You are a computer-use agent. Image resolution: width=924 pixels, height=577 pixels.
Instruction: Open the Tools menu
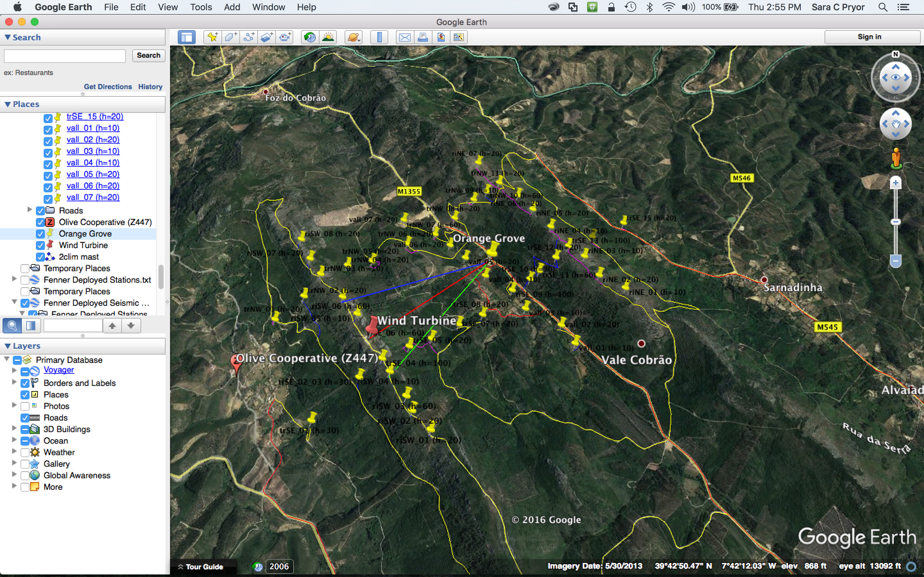click(x=201, y=7)
